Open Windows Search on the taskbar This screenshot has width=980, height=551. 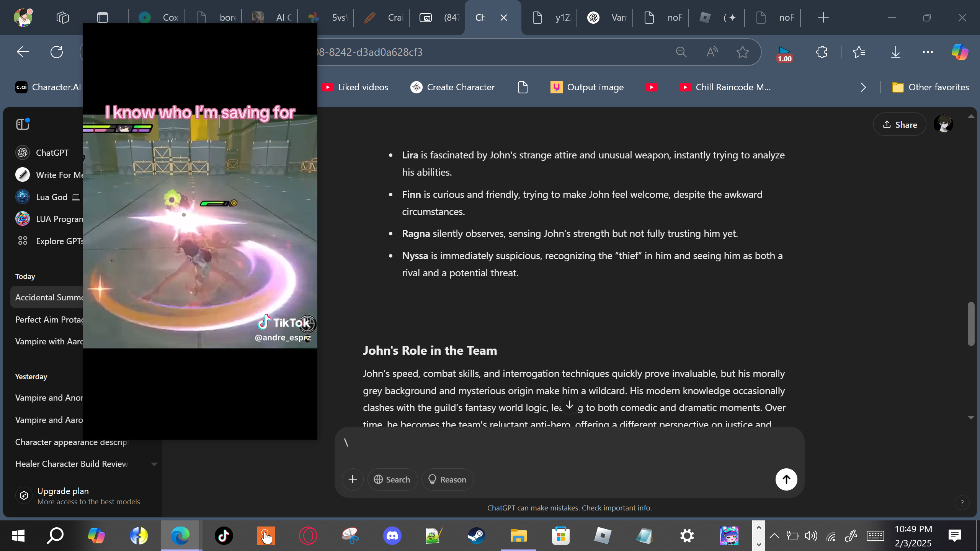click(x=55, y=536)
